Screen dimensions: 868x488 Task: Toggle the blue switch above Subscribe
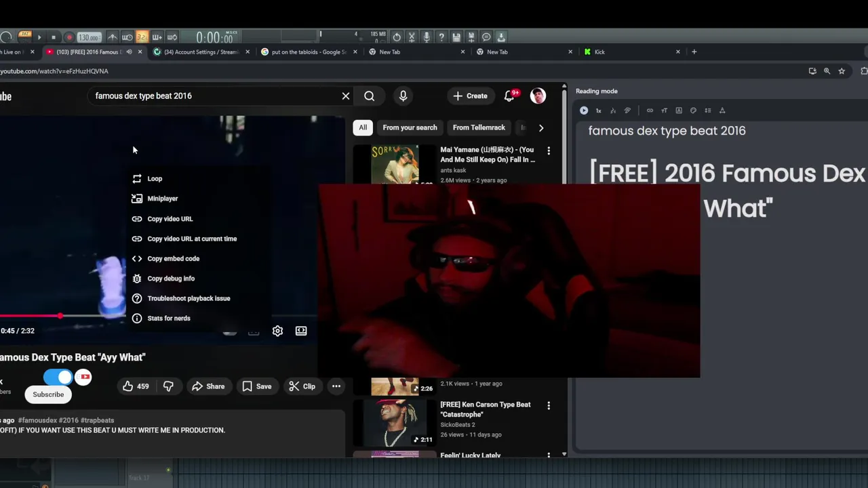pyautogui.click(x=58, y=377)
